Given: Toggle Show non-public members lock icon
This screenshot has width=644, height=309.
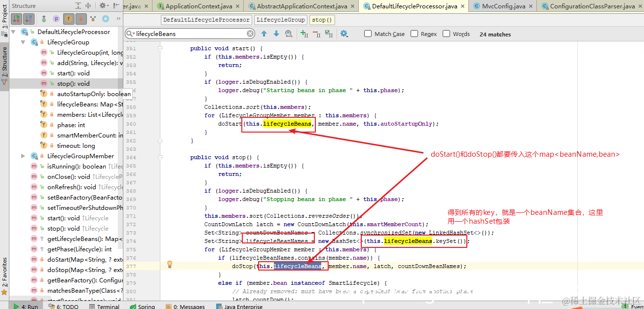Looking at the screenshot, I should pyautogui.click(x=81, y=19).
